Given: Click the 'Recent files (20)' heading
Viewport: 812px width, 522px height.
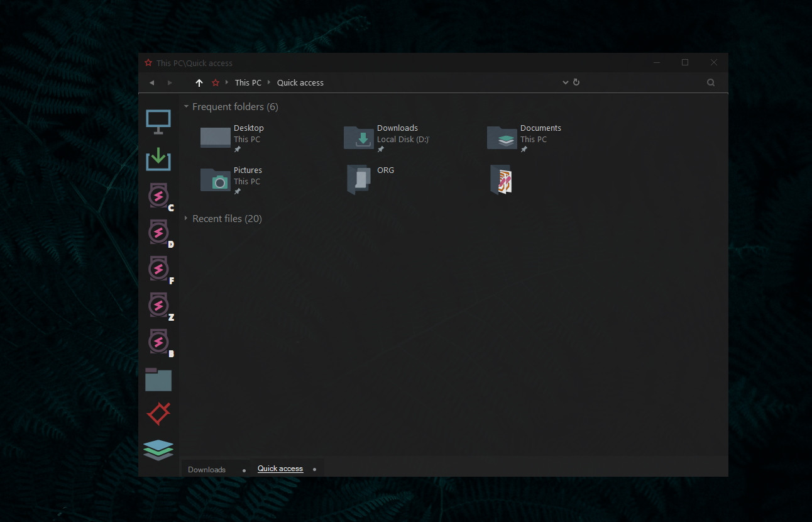Looking at the screenshot, I should coord(227,219).
